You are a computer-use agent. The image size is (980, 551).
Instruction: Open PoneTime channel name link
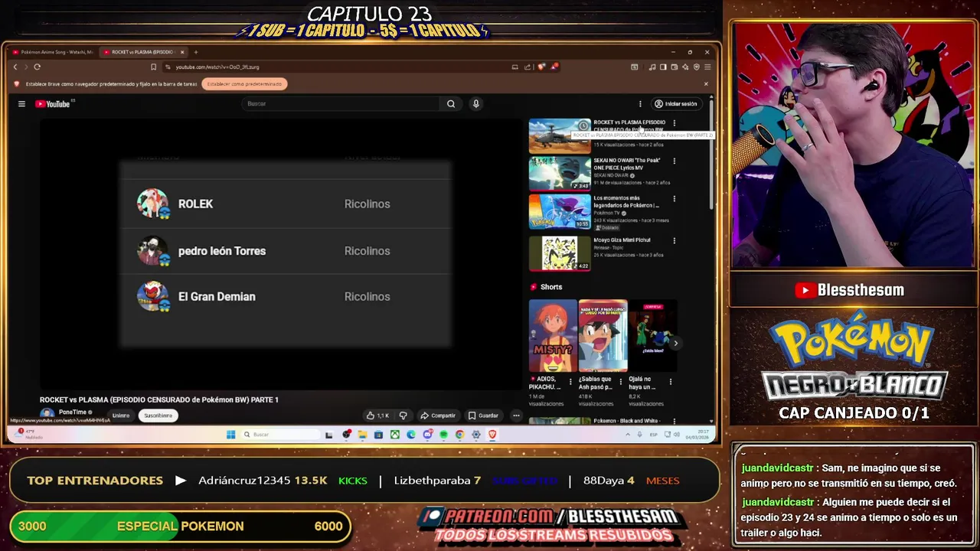tap(73, 412)
